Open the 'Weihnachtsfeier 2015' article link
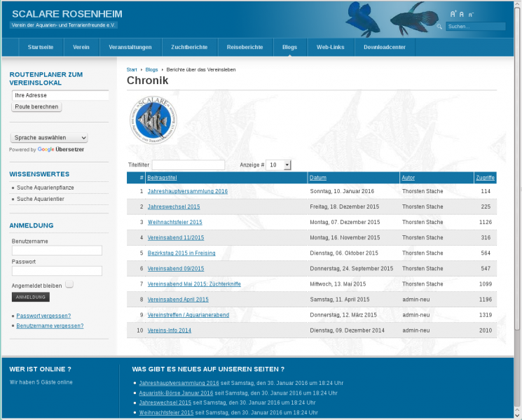 [x=174, y=222]
